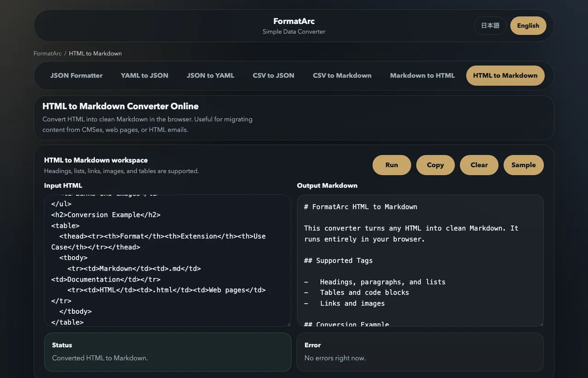Viewport: 588px width, 378px height.
Task: Click the FormatArc header title
Action: [294, 21]
